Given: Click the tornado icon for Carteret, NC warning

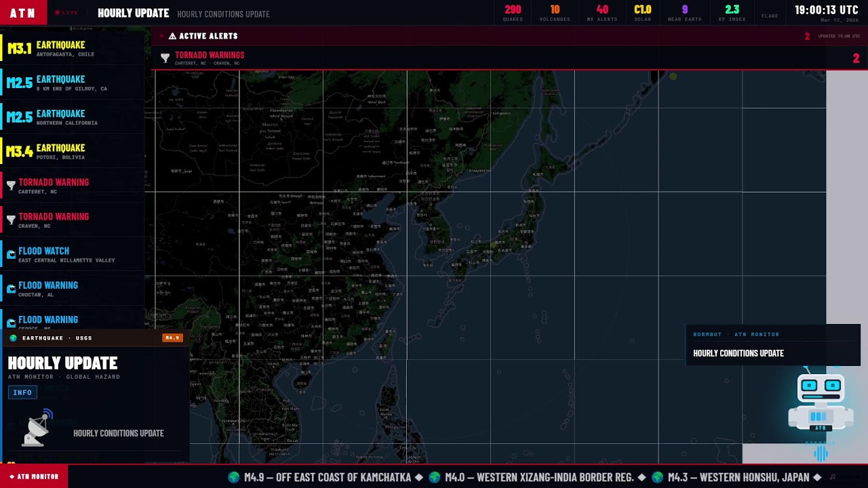Looking at the screenshot, I should (11, 186).
